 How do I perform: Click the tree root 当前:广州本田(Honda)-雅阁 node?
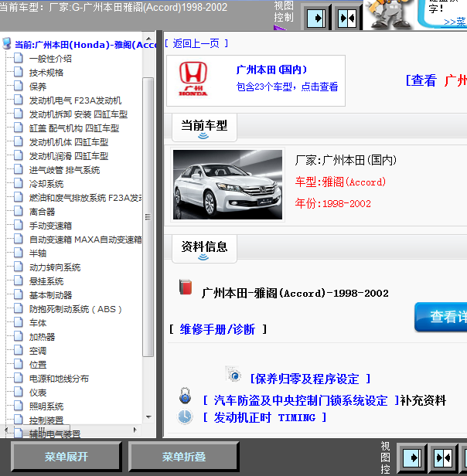[85, 45]
